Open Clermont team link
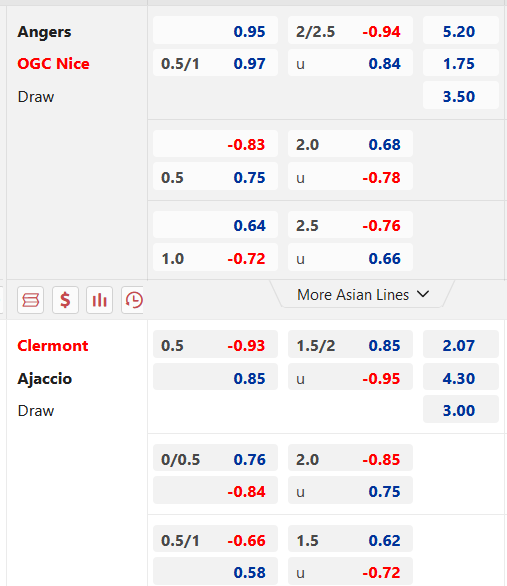Screen dimensions: 507x586 point(53,346)
